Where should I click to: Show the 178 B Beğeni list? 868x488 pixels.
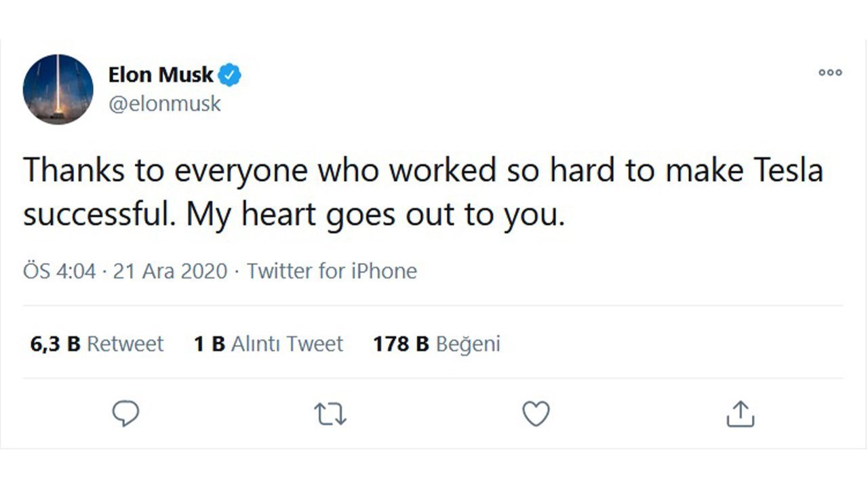436,344
